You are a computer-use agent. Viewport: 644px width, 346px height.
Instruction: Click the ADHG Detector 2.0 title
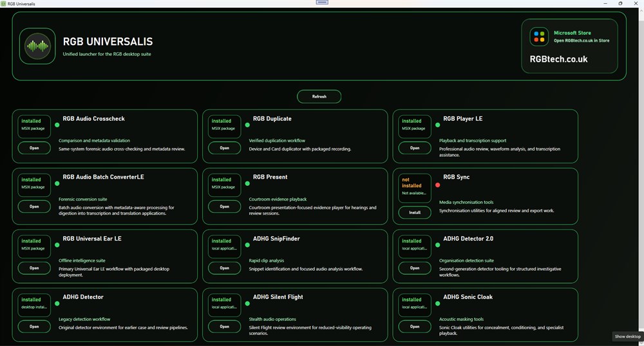468,239
